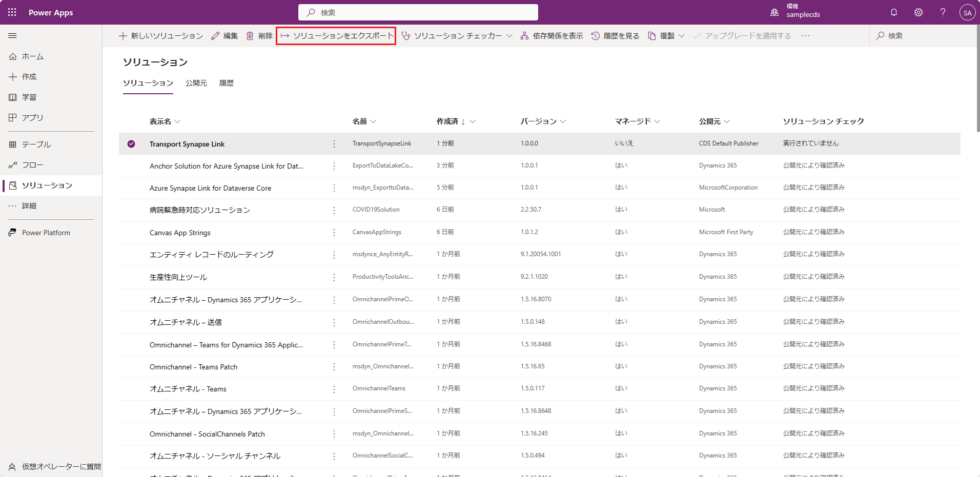Click the 削除 trash icon
The height and width of the screenshot is (477, 980).
[250, 36]
